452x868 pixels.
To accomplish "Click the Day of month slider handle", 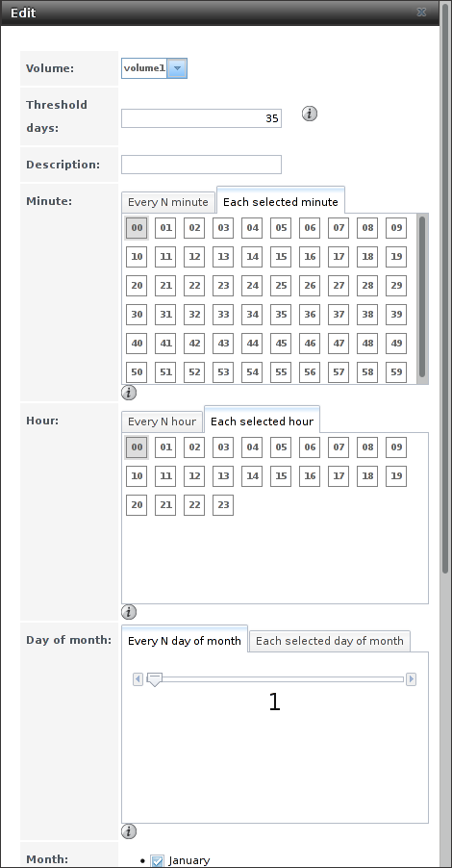I will coord(155,679).
